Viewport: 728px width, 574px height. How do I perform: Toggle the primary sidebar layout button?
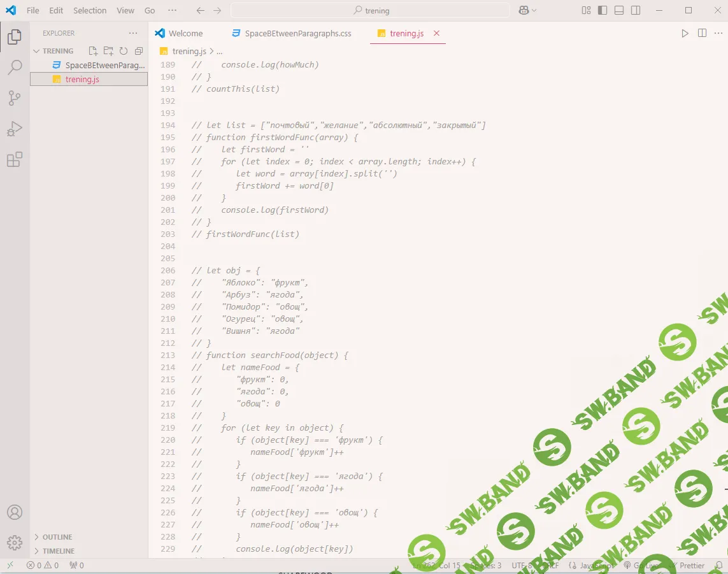click(x=603, y=10)
